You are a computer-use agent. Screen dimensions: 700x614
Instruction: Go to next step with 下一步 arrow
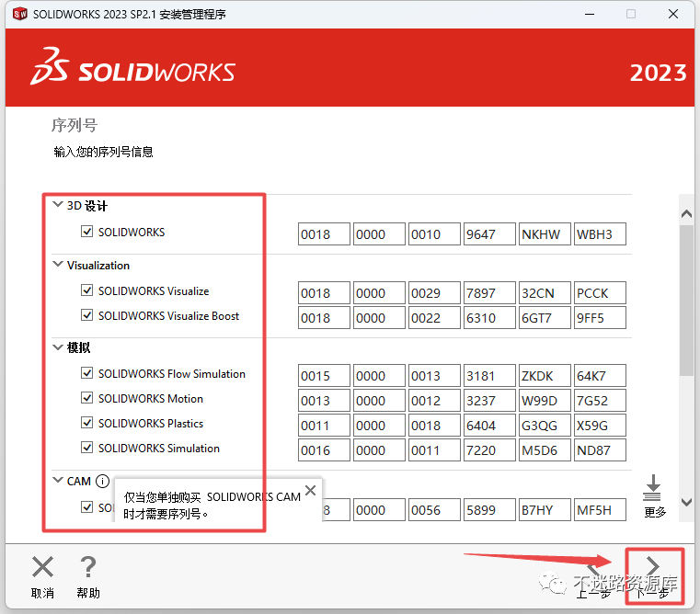[x=653, y=566]
